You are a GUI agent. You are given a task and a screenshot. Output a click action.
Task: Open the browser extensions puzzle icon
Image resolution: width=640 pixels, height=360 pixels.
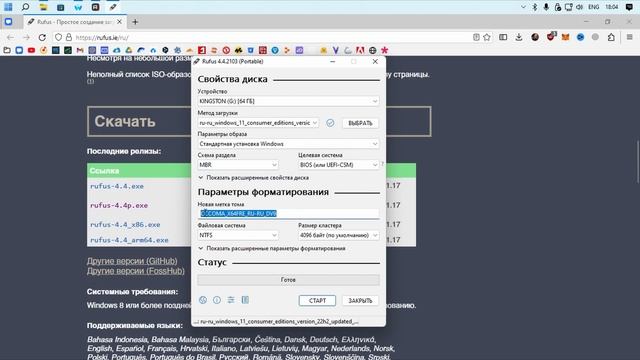611,37
